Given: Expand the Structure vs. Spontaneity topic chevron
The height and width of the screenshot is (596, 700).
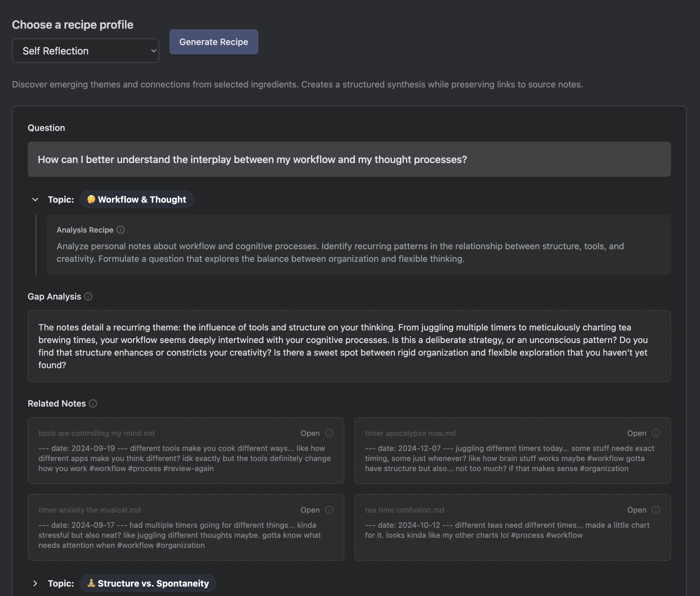Looking at the screenshot, I should [x=35, y=583].
